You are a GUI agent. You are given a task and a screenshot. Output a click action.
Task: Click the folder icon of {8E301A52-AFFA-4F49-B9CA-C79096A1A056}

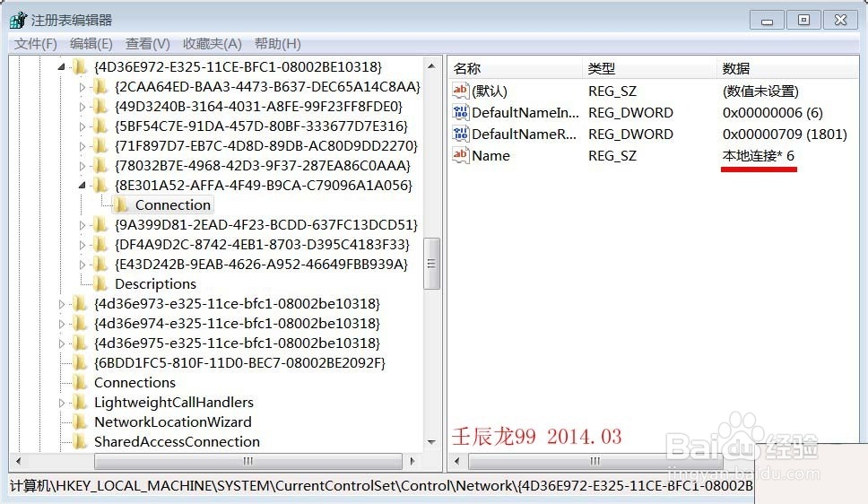(x=100, y=185)
